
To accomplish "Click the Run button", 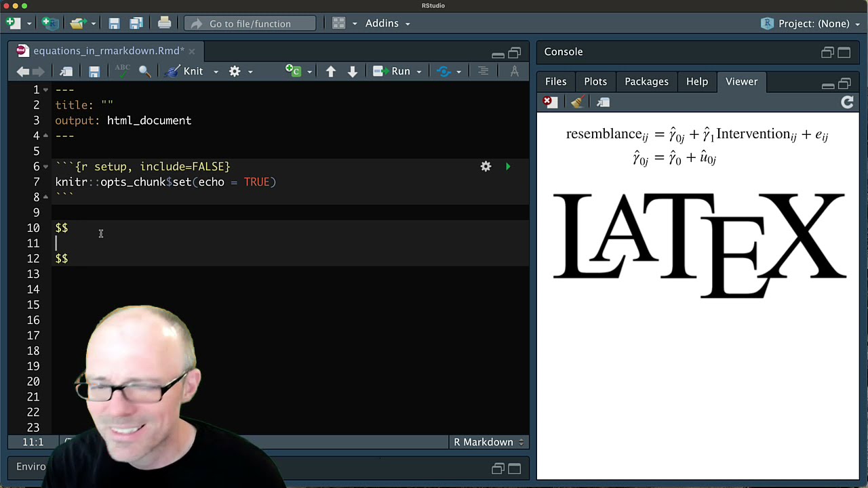I will (392, 71).
